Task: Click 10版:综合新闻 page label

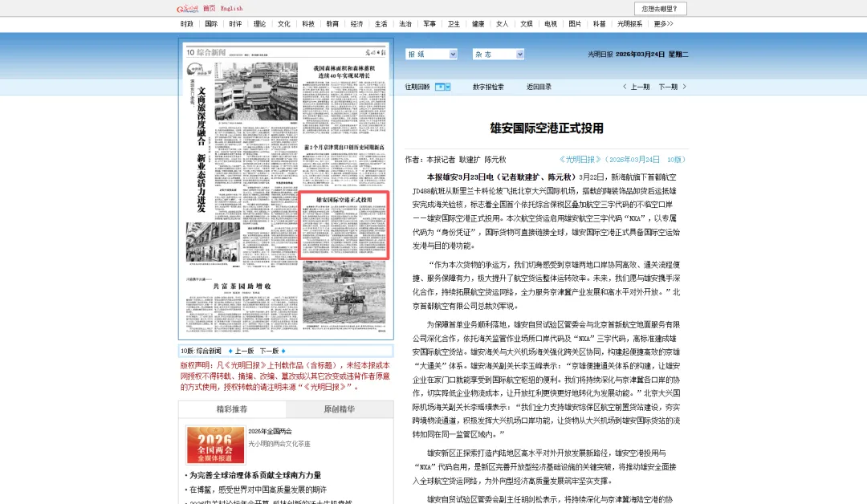Action: tap(201, 351)
